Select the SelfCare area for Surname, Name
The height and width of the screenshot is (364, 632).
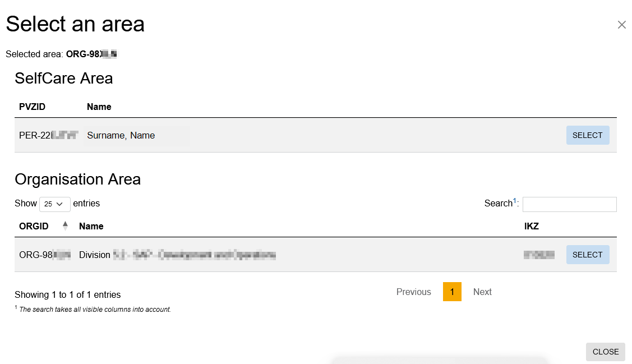pyautogui.click(x=587, y=135)
